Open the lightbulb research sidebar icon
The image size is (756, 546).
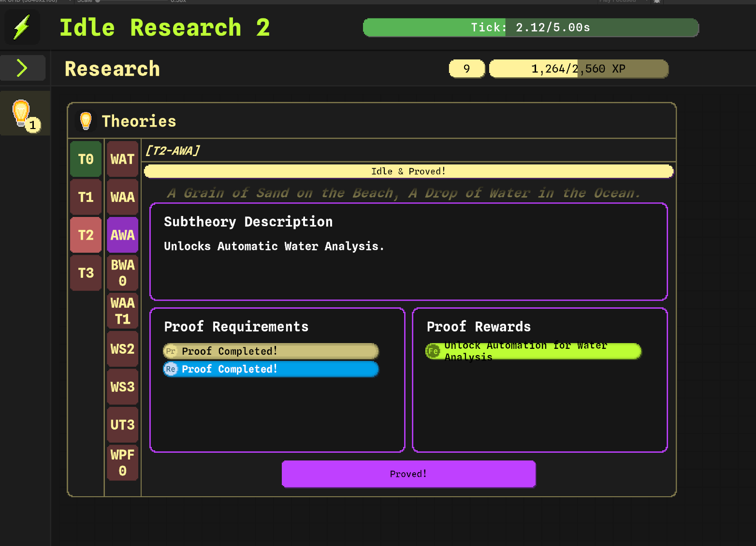tap(22, 114)
